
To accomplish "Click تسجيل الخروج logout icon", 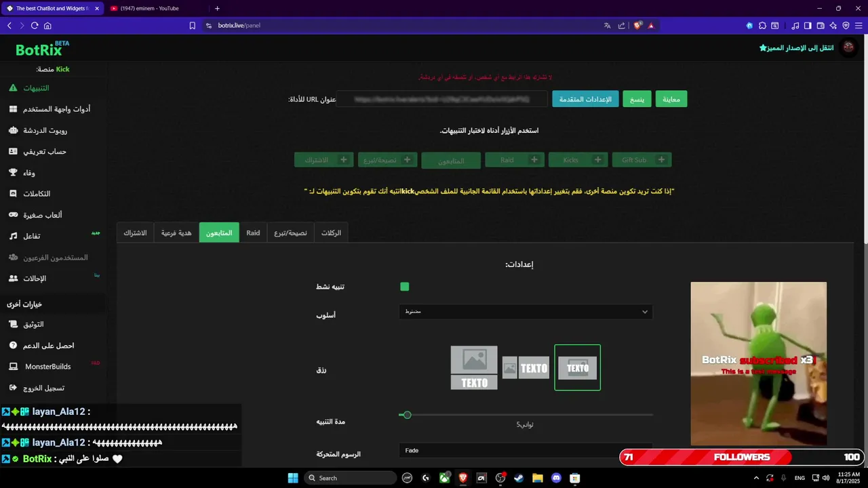I will click(x=13, y=388).
